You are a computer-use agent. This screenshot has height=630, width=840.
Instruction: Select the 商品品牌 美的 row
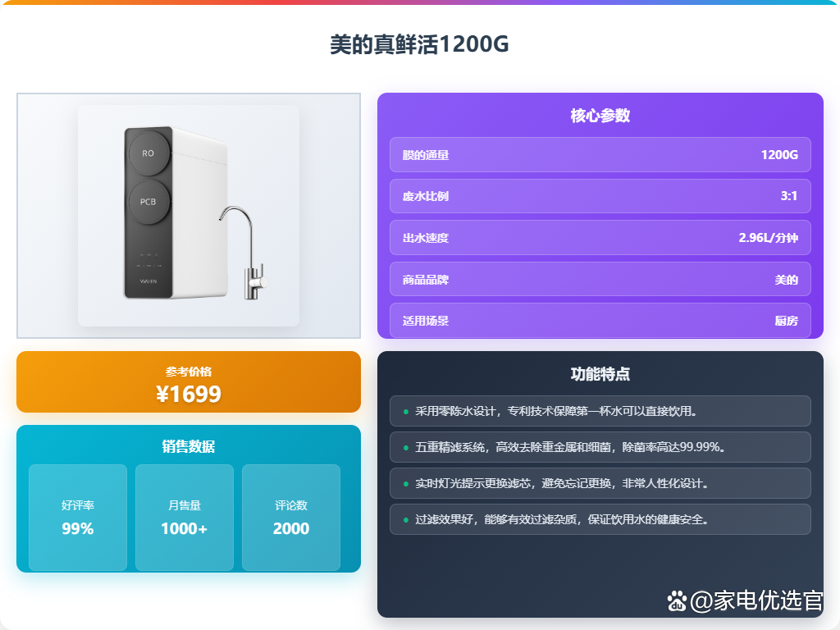coord(600,279)
